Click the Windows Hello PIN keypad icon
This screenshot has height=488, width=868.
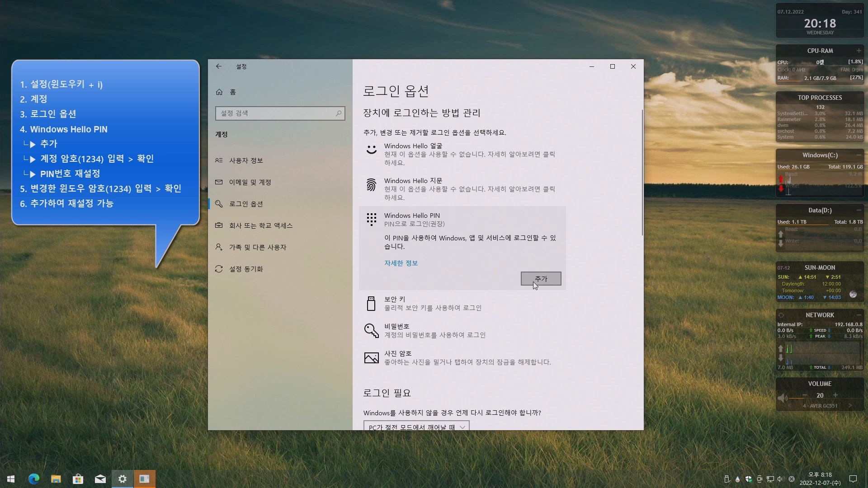click(x=371, y=220)
